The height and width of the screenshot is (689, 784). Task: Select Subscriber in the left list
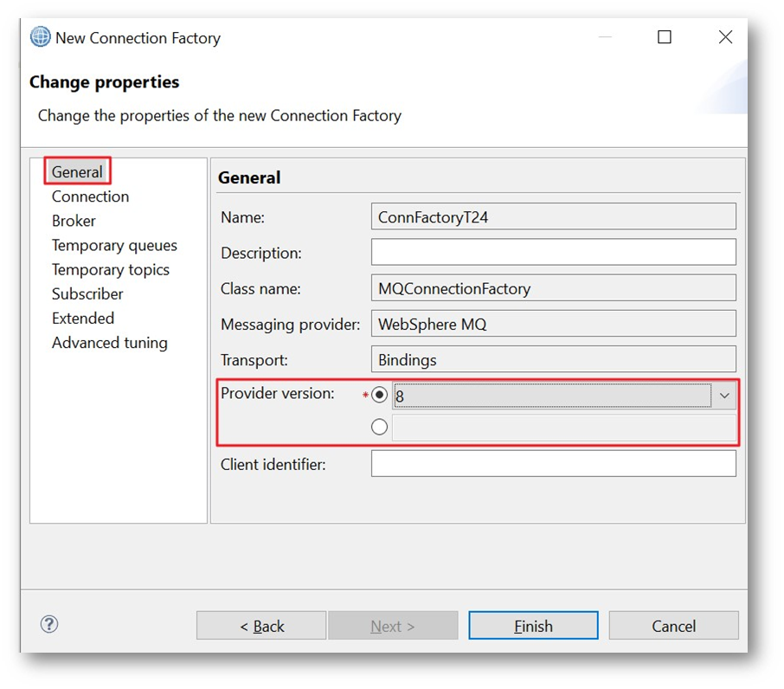(87, 293)
